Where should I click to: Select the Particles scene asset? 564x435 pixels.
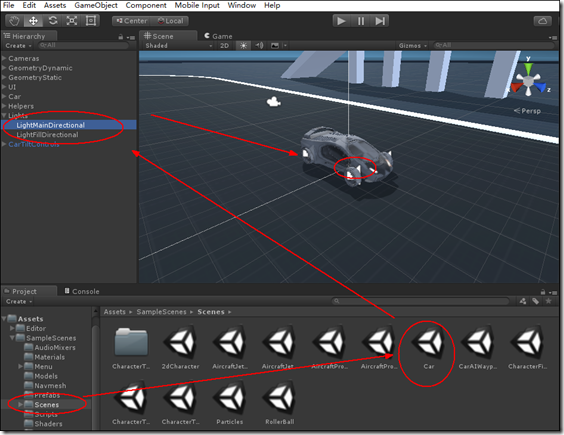(230, 403)
